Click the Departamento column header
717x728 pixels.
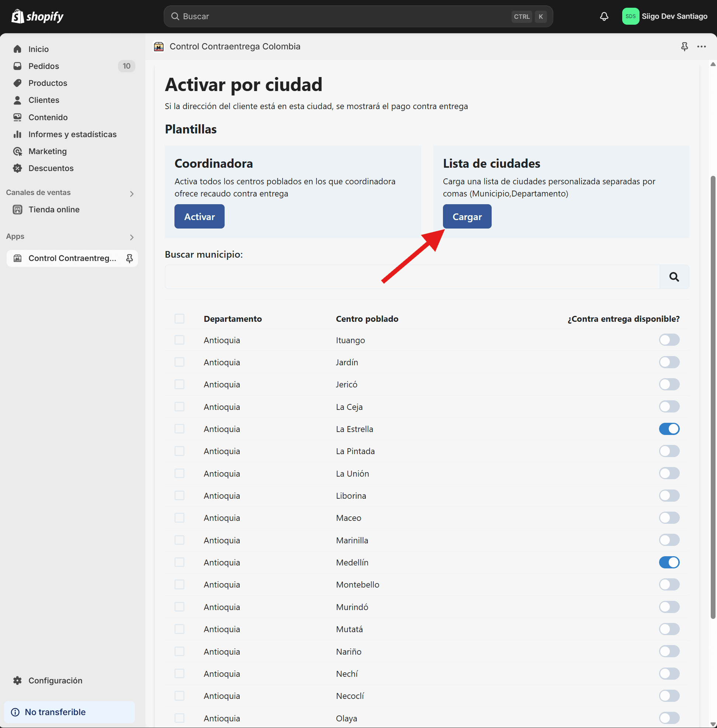click(x=233, y=318)
